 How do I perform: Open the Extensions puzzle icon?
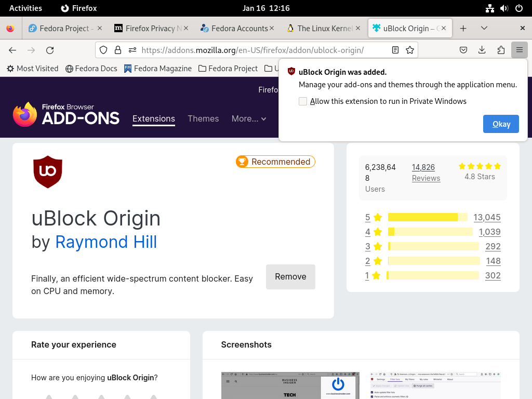pyautogui.click(x=501, y=50)
